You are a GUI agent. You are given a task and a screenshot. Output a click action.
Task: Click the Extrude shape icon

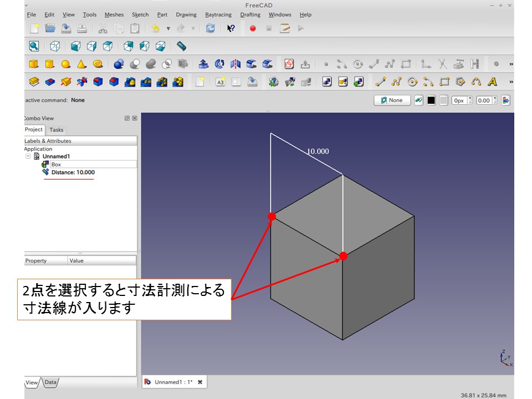coord(203,64)
